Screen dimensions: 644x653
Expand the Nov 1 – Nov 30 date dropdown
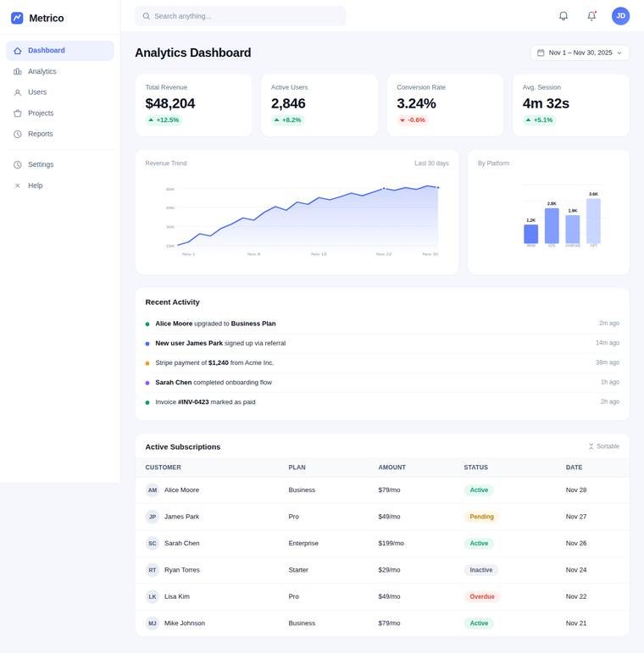point(580,53)
